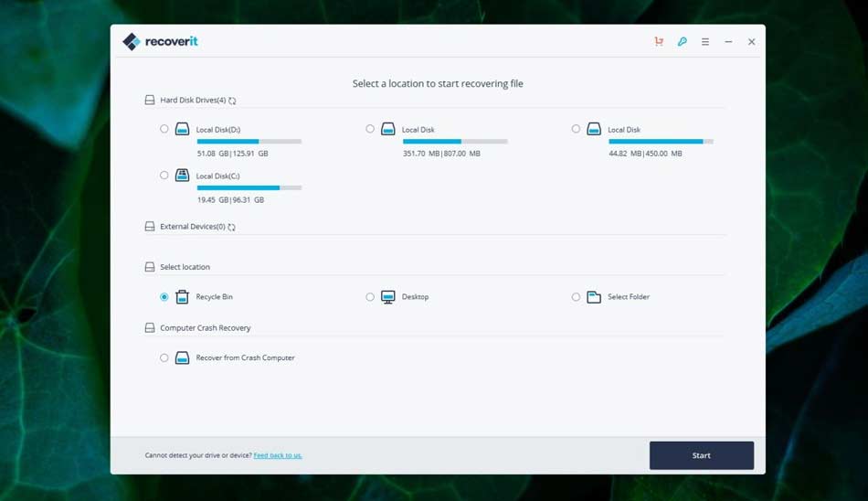Collapse the Computer Crash Recovery section icon
Image resolution: width=868 pixels, height=501 pixels.
click(150, 327)
